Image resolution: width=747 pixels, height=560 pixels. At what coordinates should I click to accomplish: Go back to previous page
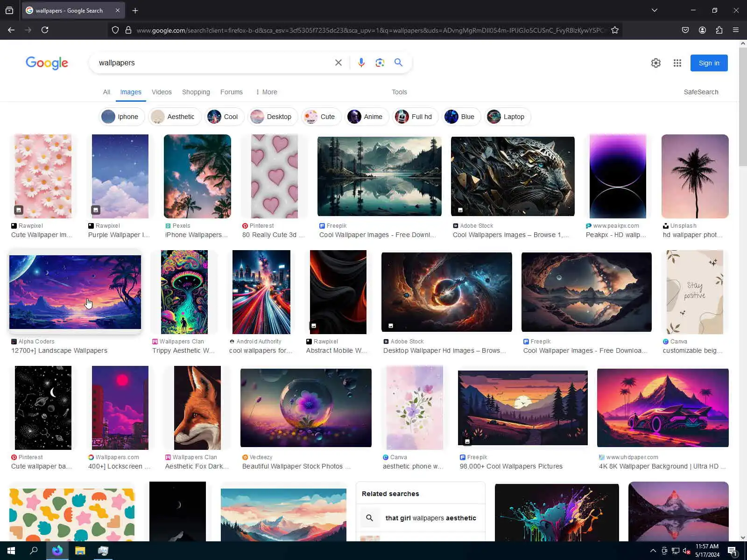11,30
